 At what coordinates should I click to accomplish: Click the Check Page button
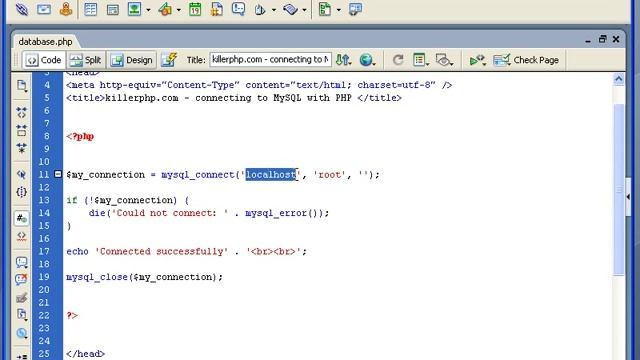(x=526, y=60)
